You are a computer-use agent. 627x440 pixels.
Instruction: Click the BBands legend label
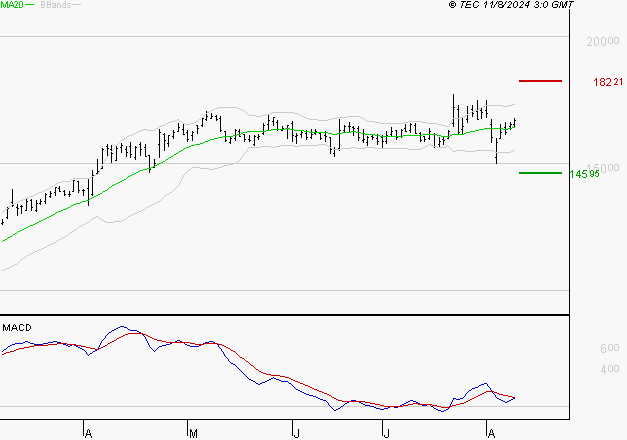[x=56, y=5]
